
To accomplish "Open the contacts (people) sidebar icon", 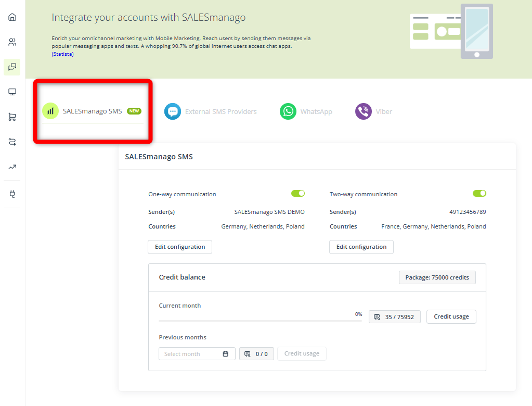I will tap(12, 42).
